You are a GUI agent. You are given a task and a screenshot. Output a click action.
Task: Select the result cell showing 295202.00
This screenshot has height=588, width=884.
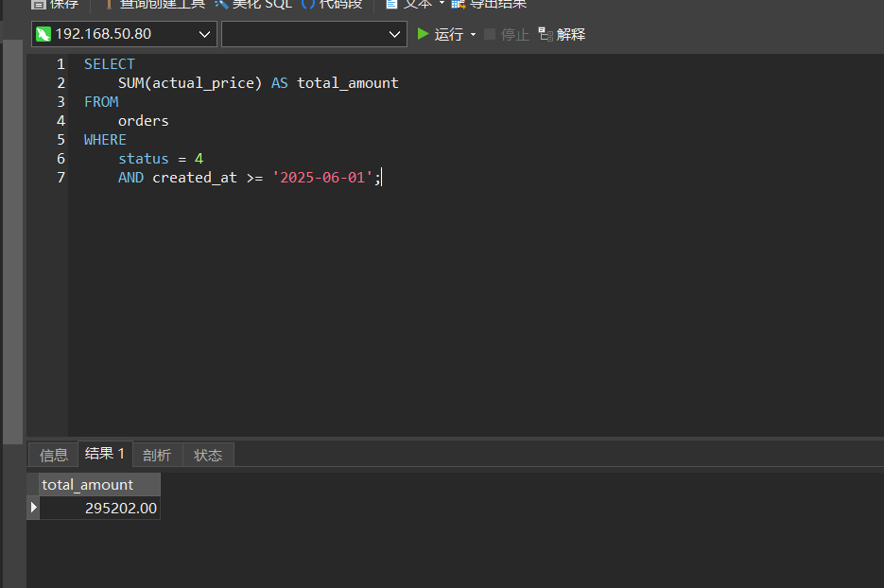[99, 508]
